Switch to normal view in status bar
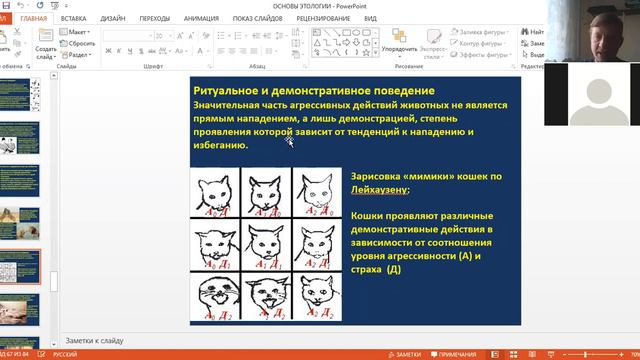Image resolution: width=640 pixels, height=360 pixels. pyautogui.click(x=495, y=354)
